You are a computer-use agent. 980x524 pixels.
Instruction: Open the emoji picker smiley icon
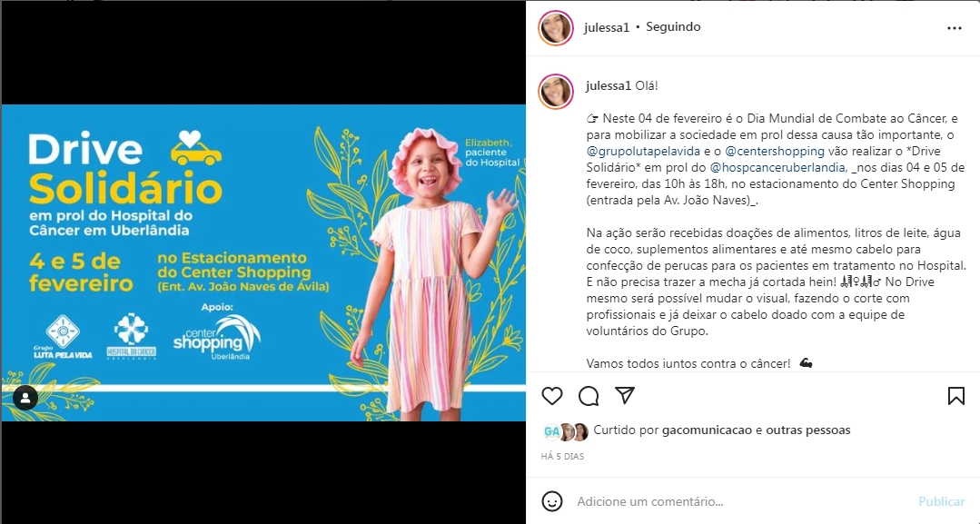tap(552, 501)
